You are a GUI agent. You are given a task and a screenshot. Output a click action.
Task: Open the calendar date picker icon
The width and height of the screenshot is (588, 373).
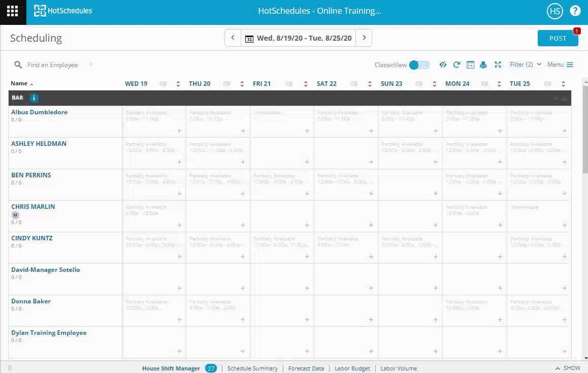249,39
